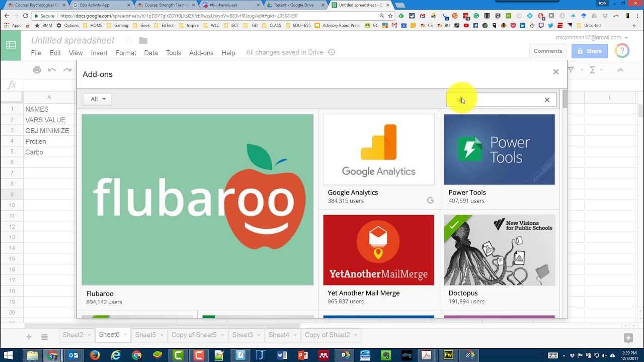The image size is (644, 362).
Task: Open the Format menu
Action: click(x=126, y=53)
